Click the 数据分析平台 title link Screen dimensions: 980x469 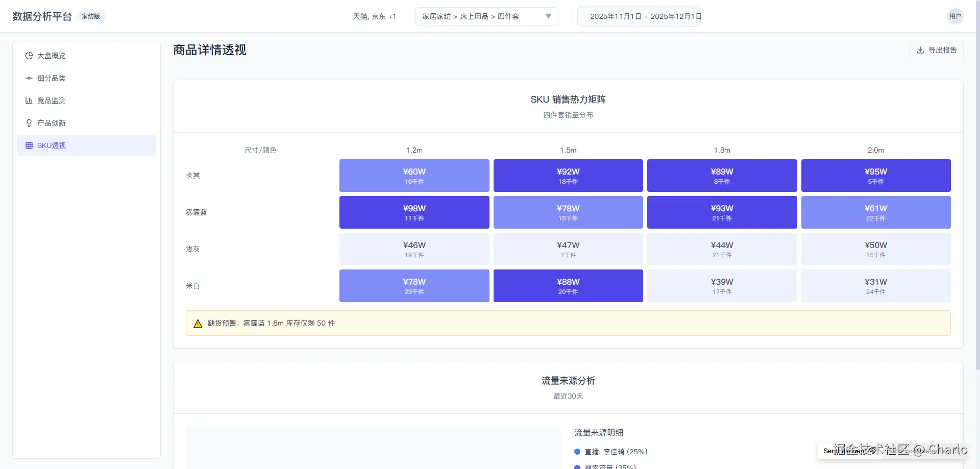click(x=42, y=16)
